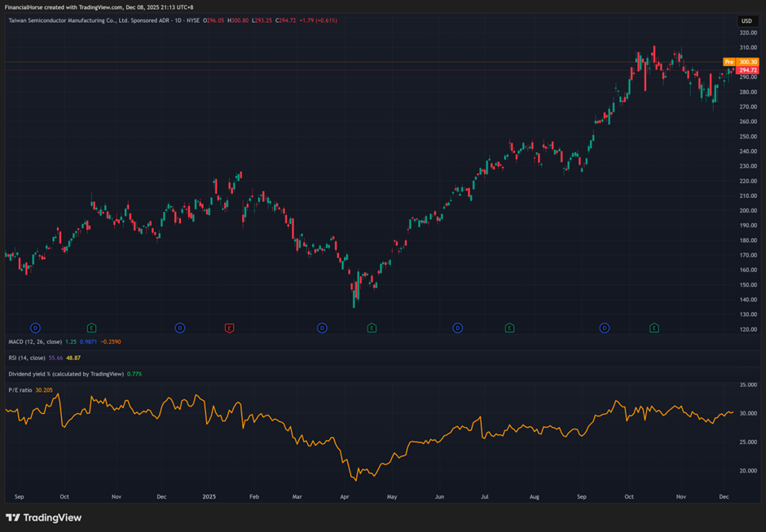Click the dividend marker in mid-June 2025
Image resolution: width=766 pixels, height=532 pixels.
pos(457,328)
